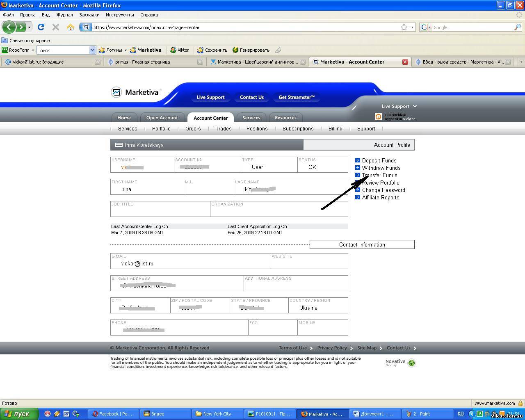Open Site Map footer link

(367, 348)
